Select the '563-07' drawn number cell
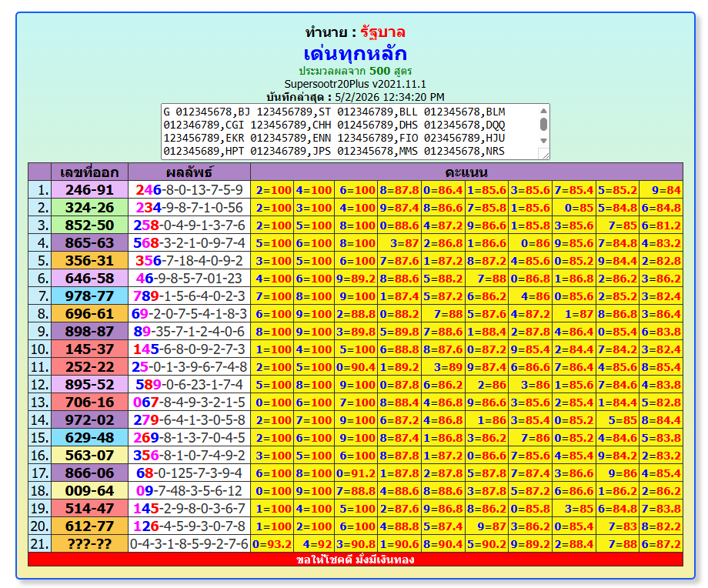 (x=89, y=455)
